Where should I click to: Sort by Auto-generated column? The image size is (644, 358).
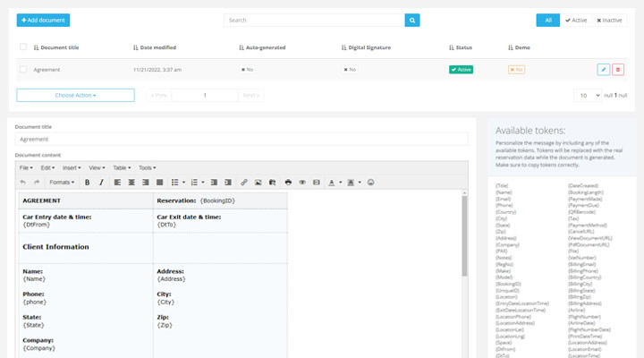[x=262, y=47]
